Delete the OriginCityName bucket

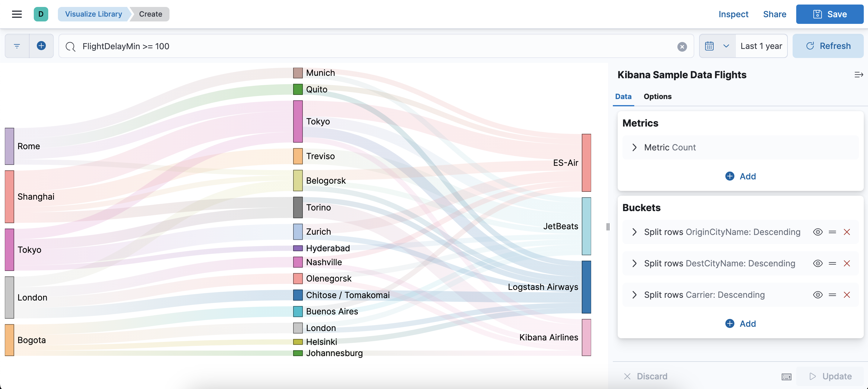846,232
